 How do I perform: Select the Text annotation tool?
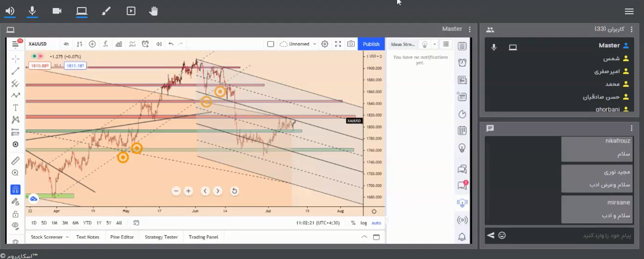[15, 108]
